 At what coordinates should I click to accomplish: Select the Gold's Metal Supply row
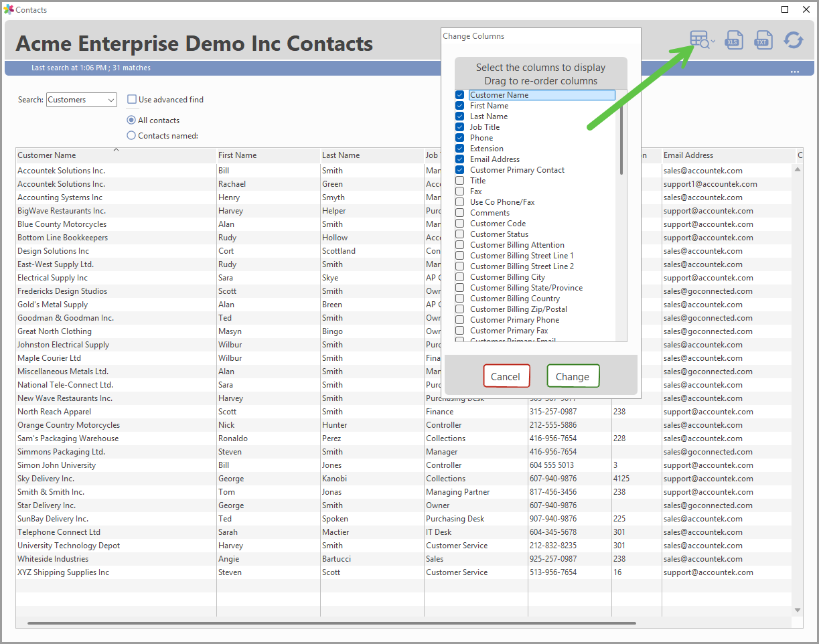point(404,305)
